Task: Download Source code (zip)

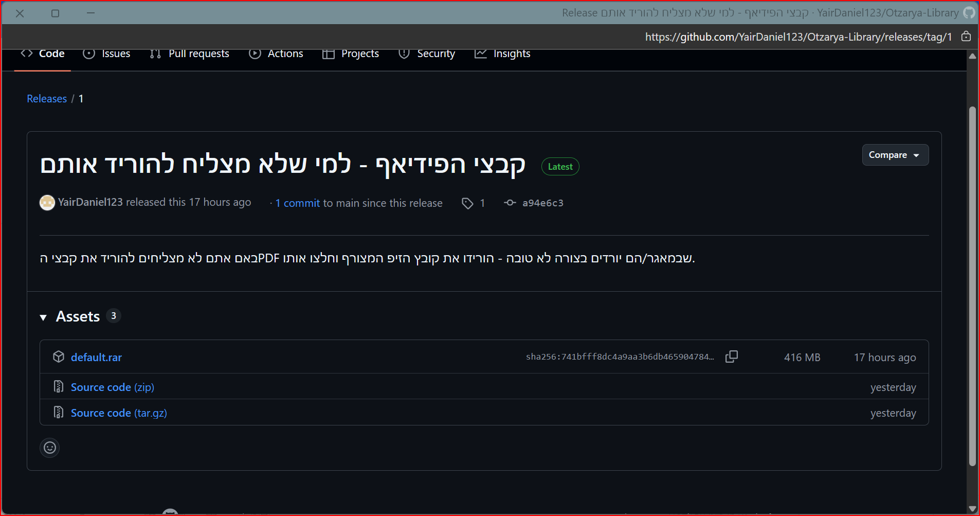Action: [x=113, y=387]
